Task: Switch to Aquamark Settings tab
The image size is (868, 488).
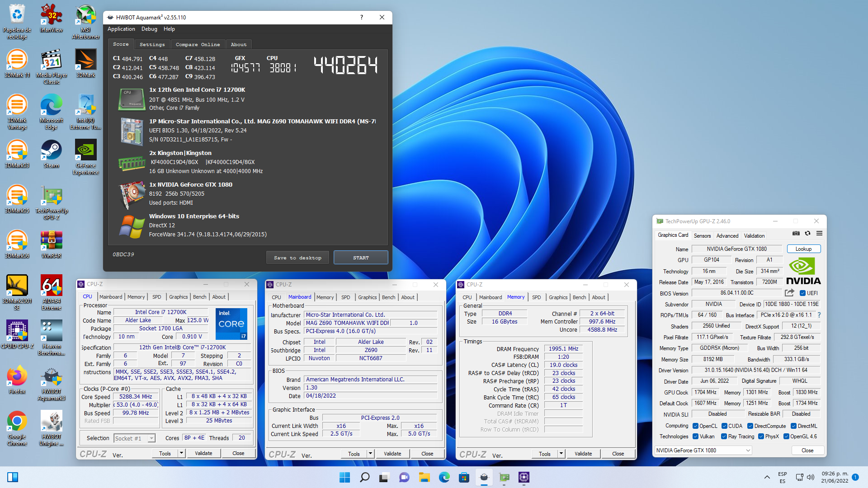Action: tap(152, 45)
